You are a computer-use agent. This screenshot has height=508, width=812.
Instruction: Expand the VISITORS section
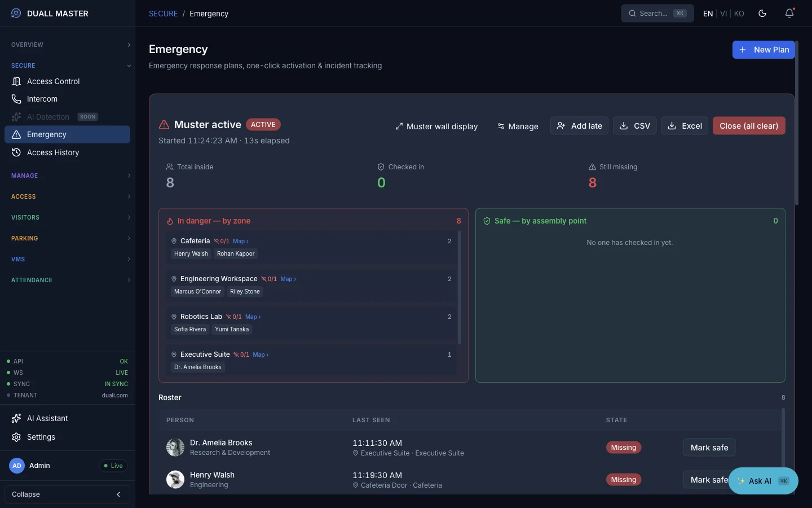67,217
